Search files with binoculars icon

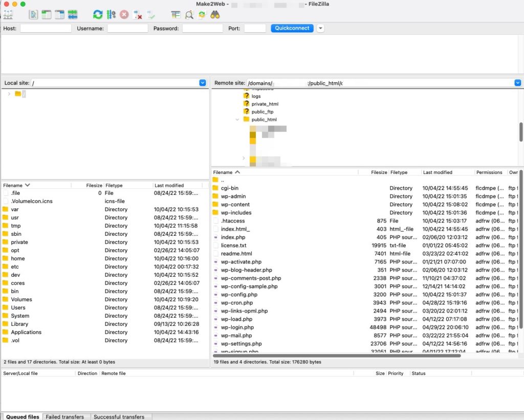(x=215, y=15)
